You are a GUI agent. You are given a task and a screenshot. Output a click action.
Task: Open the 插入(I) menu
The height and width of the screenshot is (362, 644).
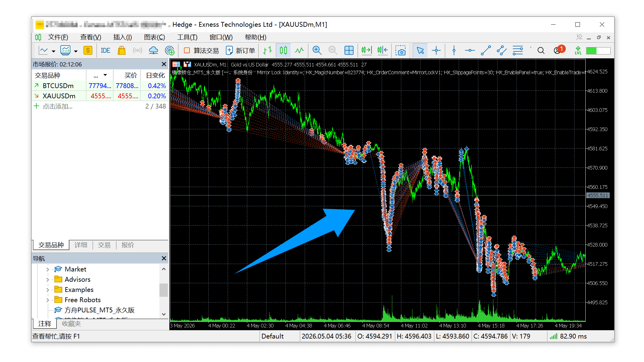click(x=122, y=37)
